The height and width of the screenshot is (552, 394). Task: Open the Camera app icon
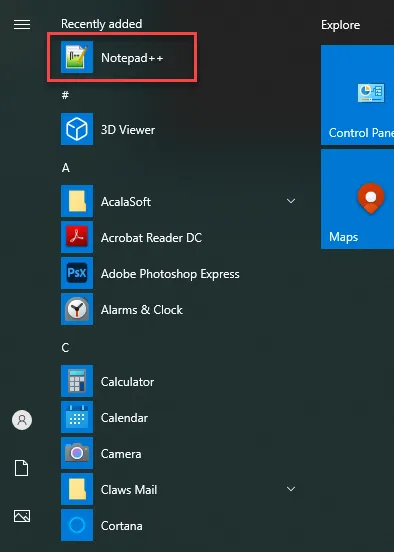pyautogui.click(x=77, y=453)
